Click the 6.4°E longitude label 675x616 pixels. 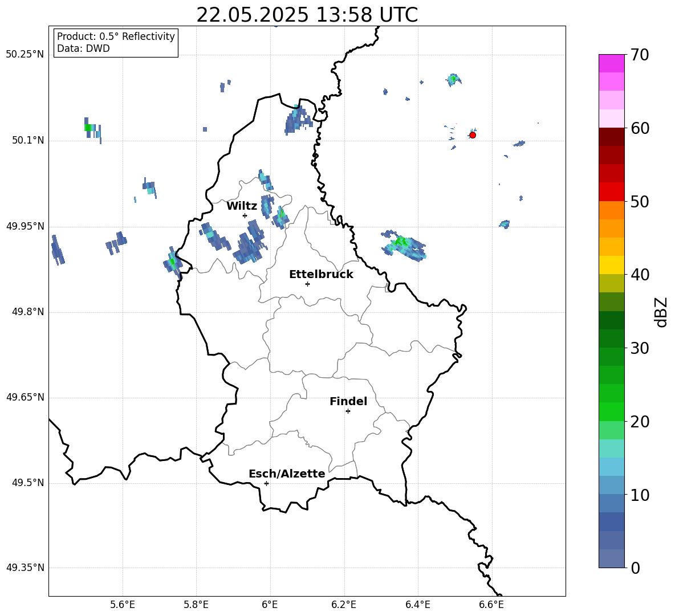[417, 605]
